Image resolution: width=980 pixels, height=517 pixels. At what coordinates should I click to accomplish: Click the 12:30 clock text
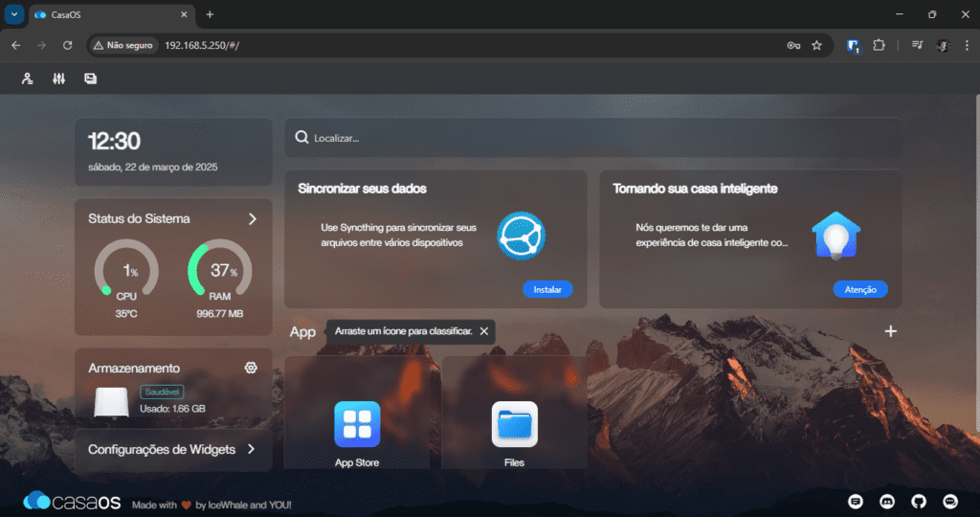[x=115, y=142]
